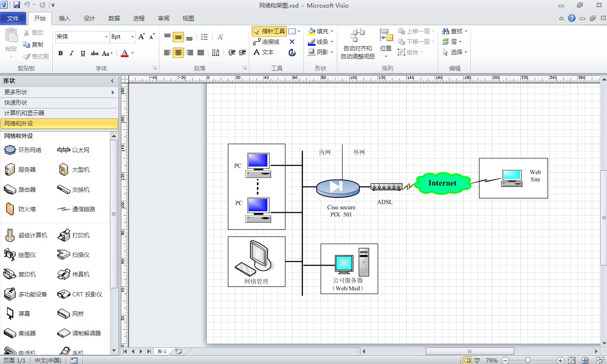Image resolution: width=607 pixels, height=364 pixels.
Task: Open the 文件 file menu tab
Action: click(13, 19)
